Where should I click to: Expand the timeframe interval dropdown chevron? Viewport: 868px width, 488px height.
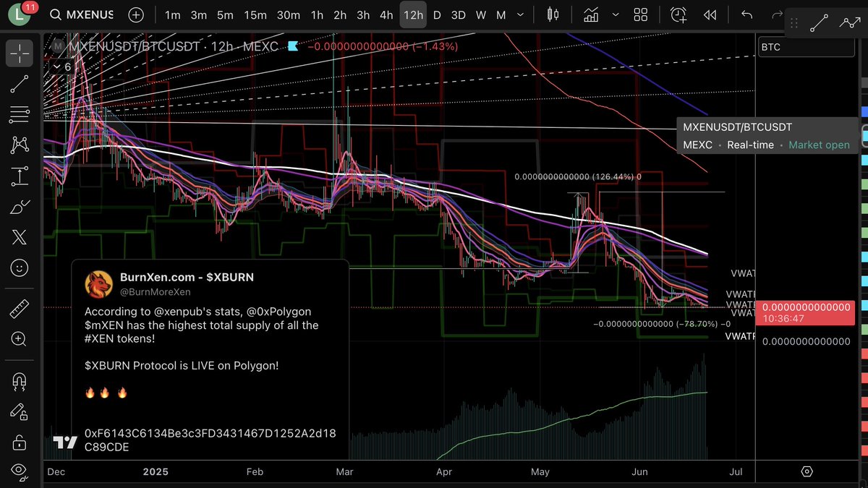519,14
